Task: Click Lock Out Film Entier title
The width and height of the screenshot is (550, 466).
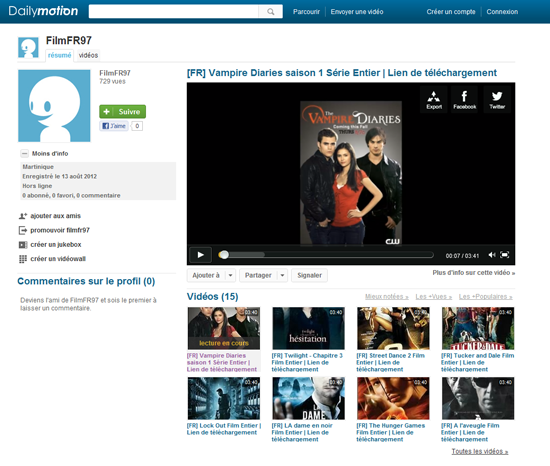Action: pos(224,429)
